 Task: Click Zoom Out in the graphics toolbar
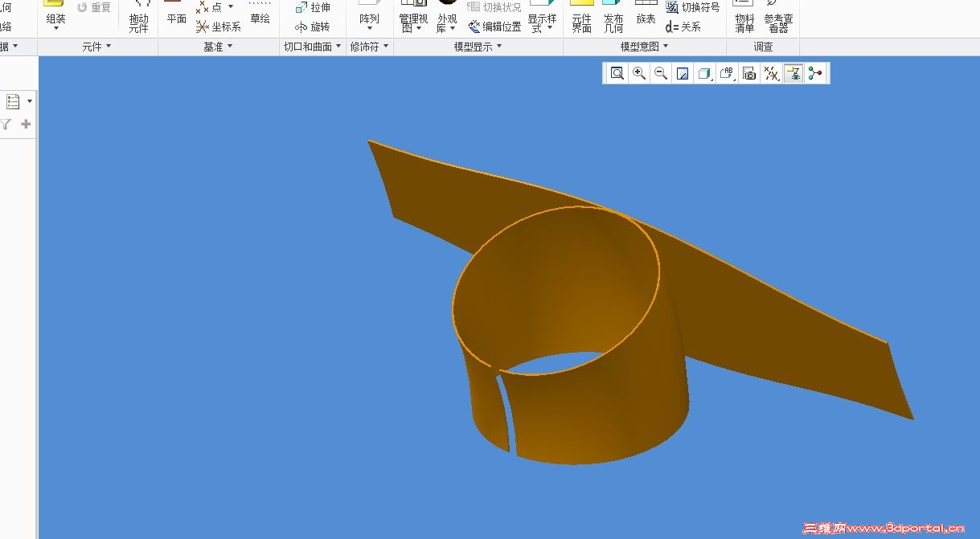pos(661,74)
